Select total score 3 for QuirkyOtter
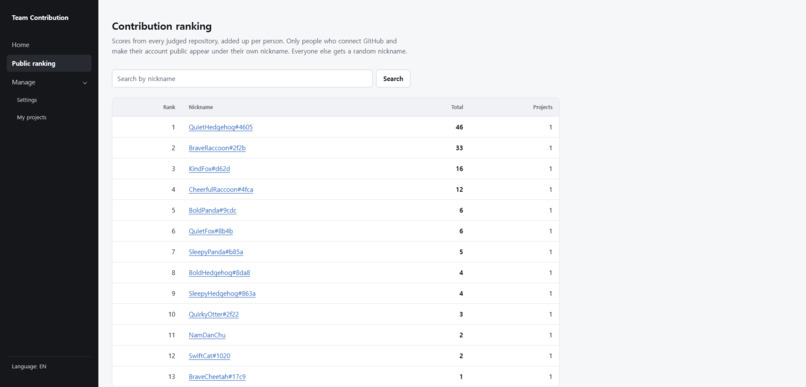This screenshot has width=806, height=387. (x=461, y=315)
